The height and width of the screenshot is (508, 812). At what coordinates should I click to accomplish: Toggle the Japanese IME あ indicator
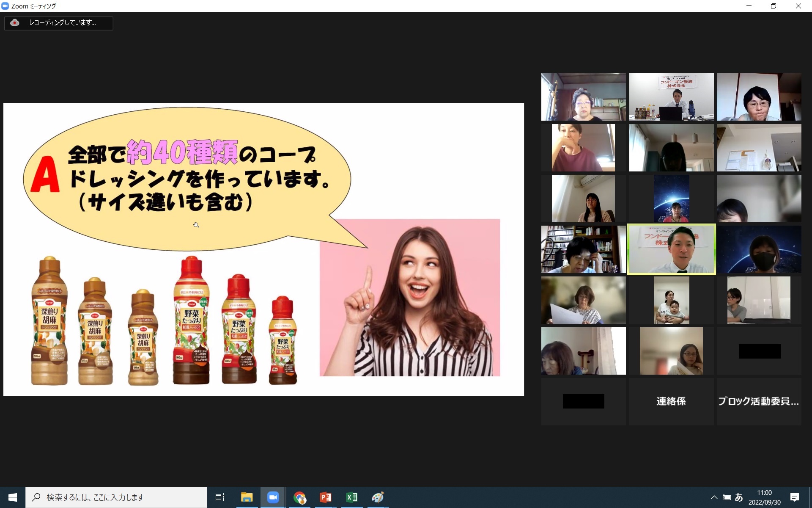point(739,497)
